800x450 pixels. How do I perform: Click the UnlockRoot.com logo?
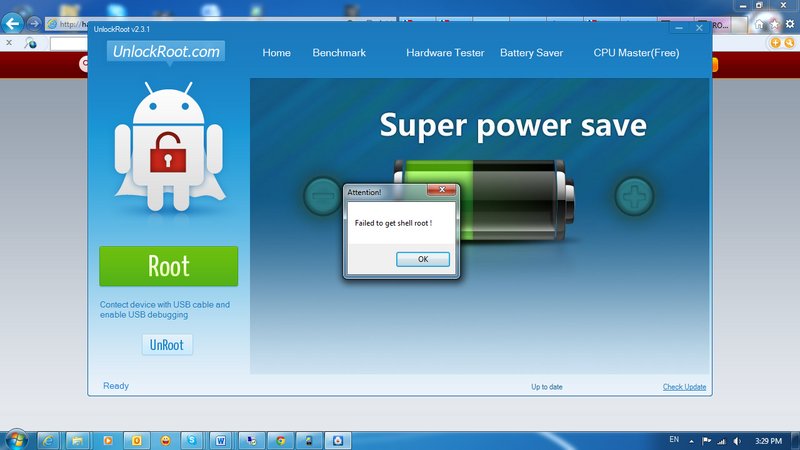pos(165,52)
